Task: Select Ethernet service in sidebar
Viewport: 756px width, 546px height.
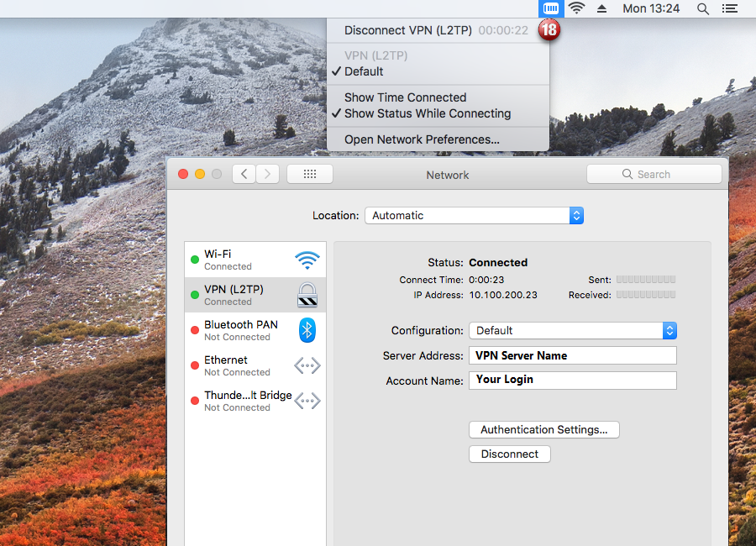Action: (x=255, y=365)
